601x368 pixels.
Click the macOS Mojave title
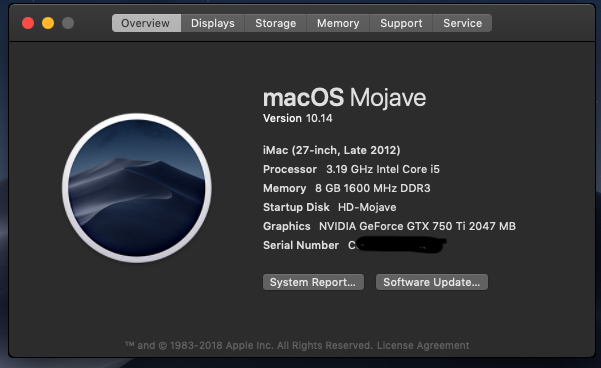tap(344, 97)
